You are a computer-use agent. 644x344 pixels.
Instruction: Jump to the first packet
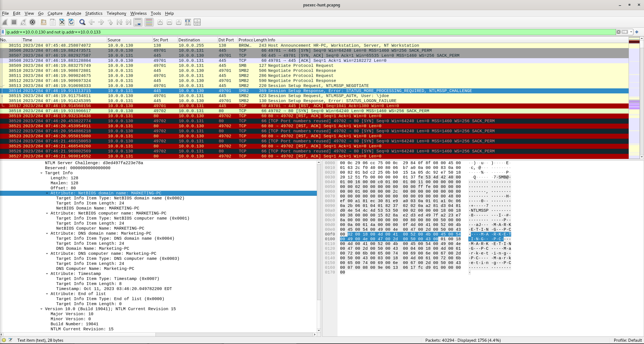click(x=119, y=22)
